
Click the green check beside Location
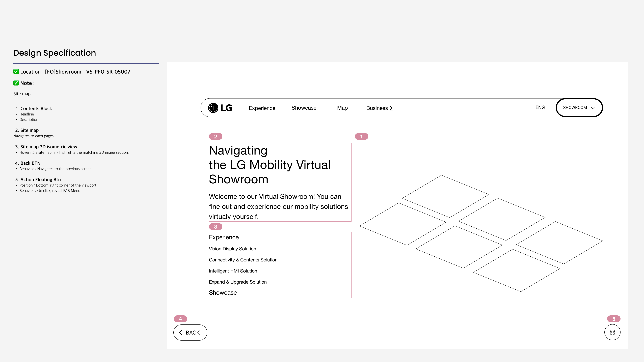(16, 72)
